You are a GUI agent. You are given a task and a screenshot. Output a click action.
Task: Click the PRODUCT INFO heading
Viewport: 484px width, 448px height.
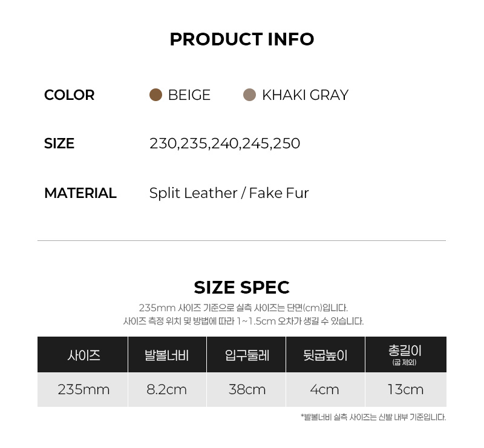pos(242,39)
